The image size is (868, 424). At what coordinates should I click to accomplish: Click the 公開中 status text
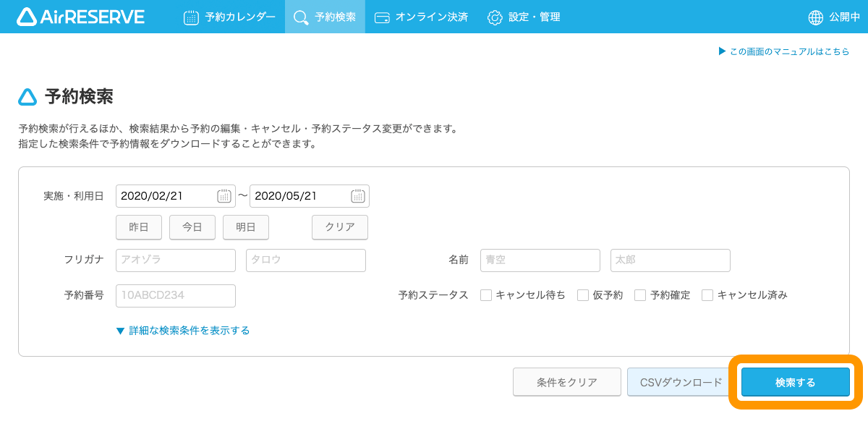coord(844,17)
